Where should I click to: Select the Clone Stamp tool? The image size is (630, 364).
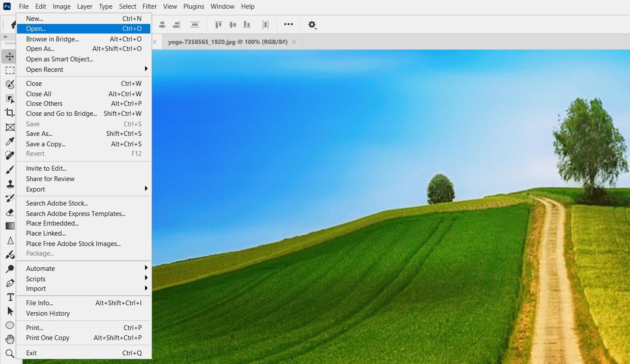click(10, 183)
